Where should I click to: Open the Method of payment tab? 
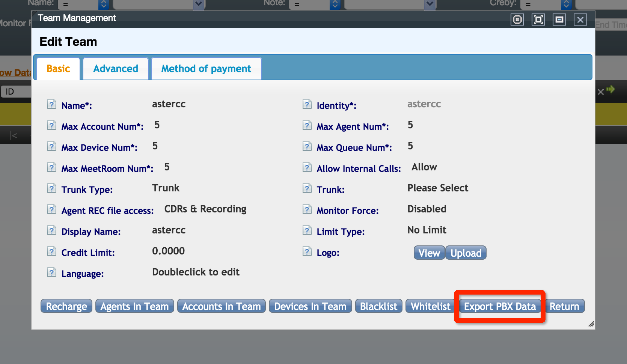click(x=206, y=69)
